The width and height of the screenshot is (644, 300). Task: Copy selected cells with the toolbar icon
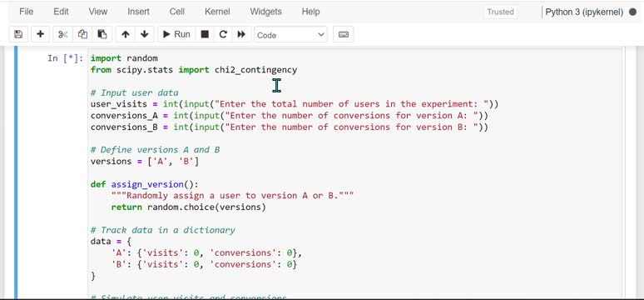(x=82, y=34)
